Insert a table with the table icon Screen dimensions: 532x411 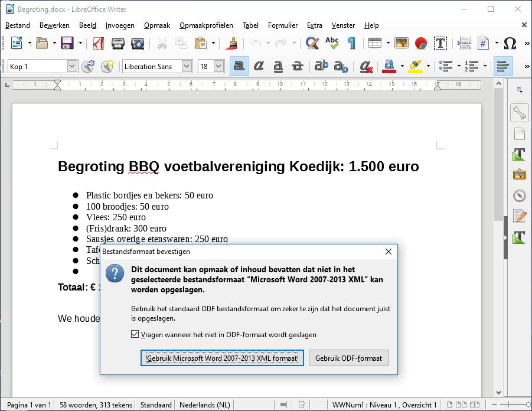point(375,43)
